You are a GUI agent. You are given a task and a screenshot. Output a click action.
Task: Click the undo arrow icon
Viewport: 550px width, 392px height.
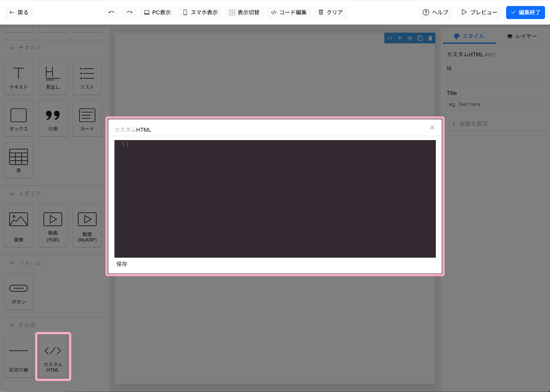[x=112, y=12]
